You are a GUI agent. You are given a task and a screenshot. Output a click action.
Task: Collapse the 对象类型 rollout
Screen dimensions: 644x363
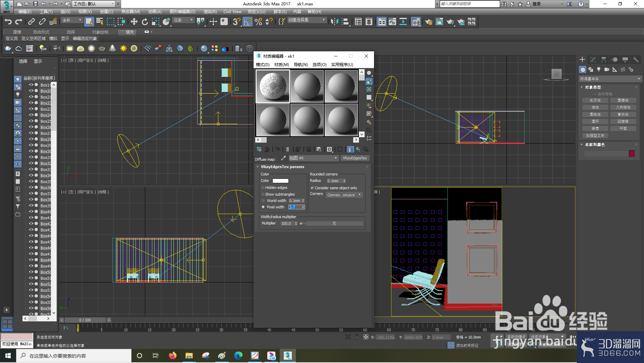(582, 87)
